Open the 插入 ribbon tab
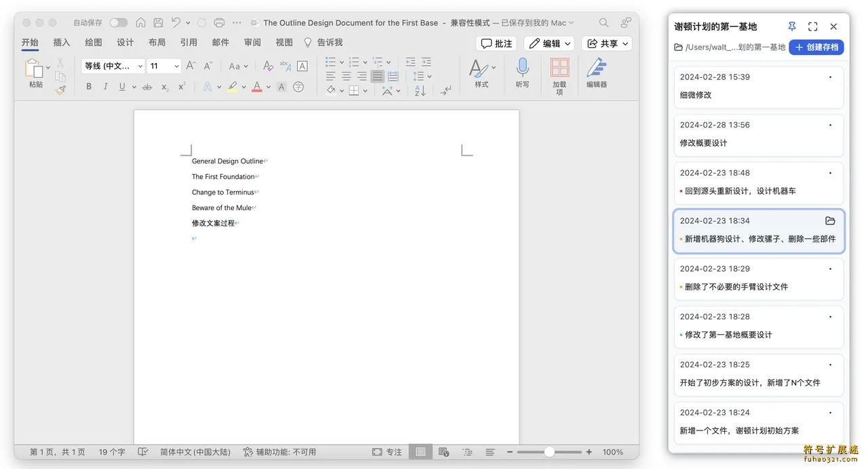Viewport: 868px width, 469px height. 62,42
